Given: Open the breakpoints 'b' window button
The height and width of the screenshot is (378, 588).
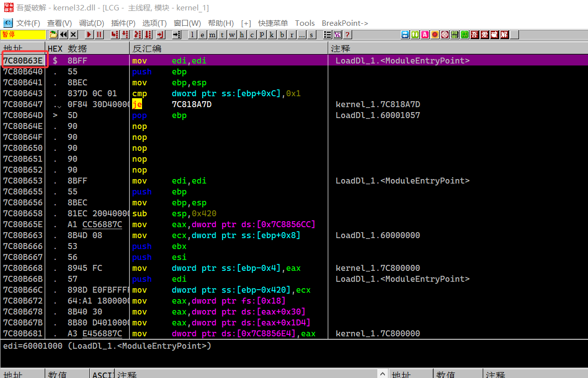Looking at the screenshot, I should [282, 35].
